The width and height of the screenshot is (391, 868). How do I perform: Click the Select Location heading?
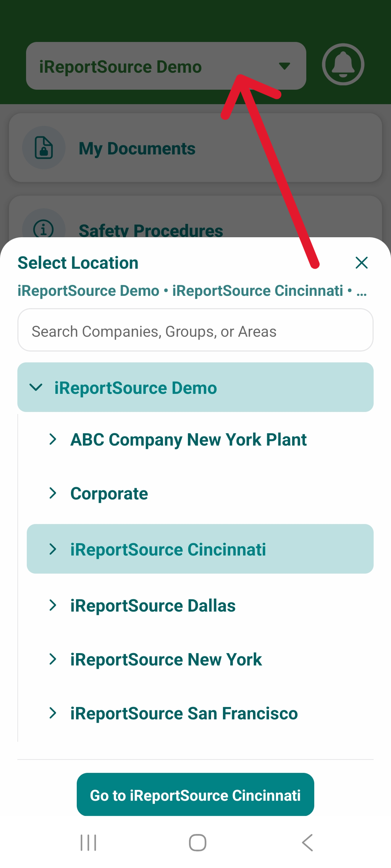click(x=78, y=263)
